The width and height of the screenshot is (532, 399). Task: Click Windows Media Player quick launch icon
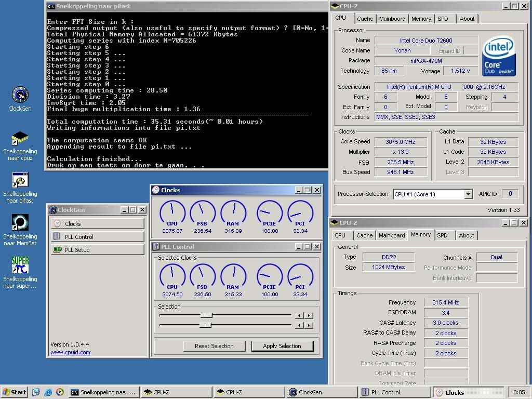click(x=60, y=392)
